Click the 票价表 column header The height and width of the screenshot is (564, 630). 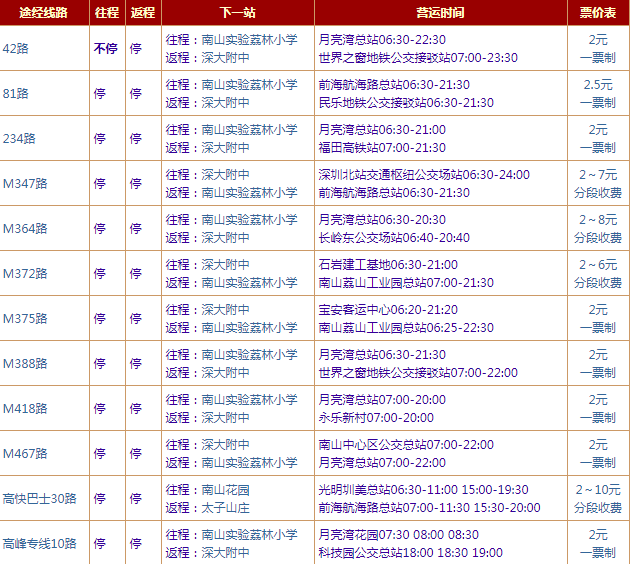point(597,12)
